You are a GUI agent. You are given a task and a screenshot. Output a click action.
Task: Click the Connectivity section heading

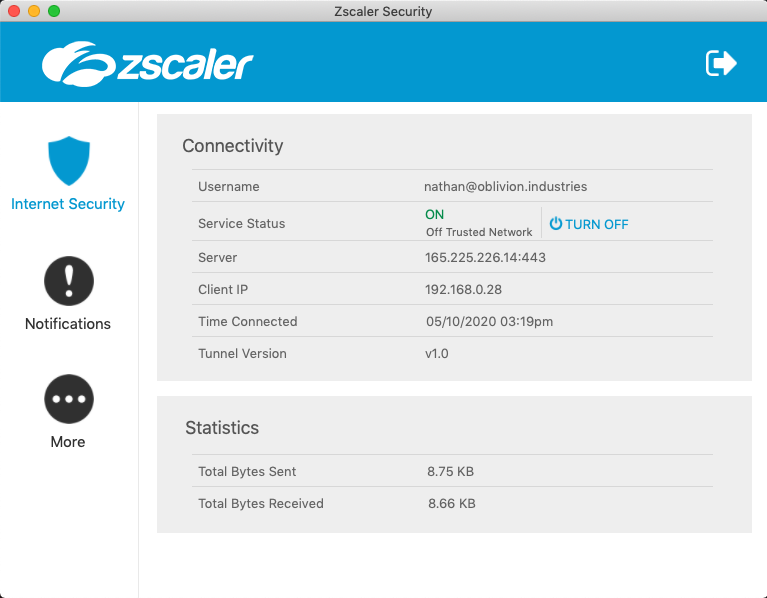pyautogui.click(x=233, y=146)
